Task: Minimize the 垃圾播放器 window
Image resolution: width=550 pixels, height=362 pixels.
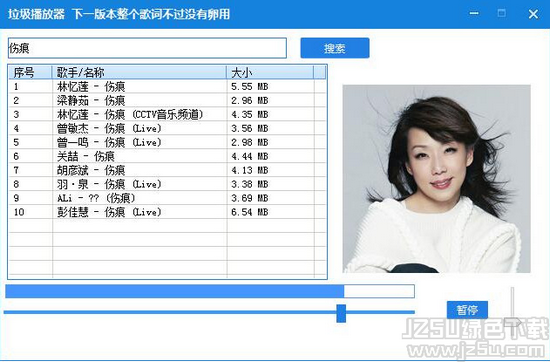Action: [474, 13]
